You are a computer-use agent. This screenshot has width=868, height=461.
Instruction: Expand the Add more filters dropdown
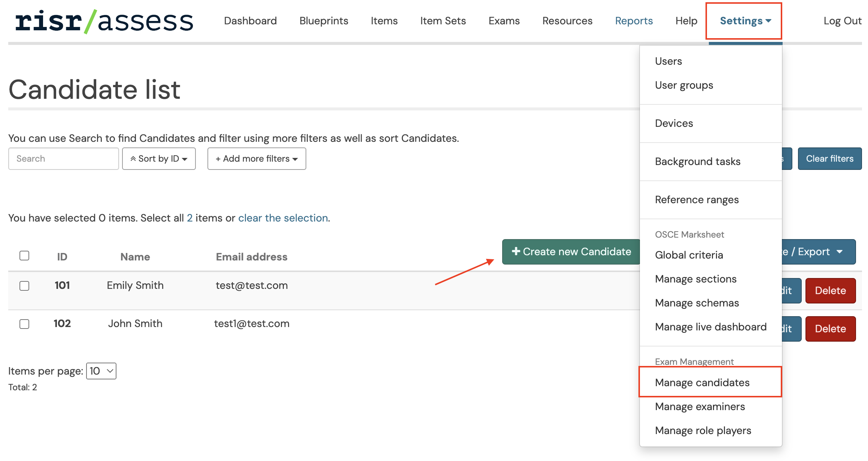click(257, 159)
